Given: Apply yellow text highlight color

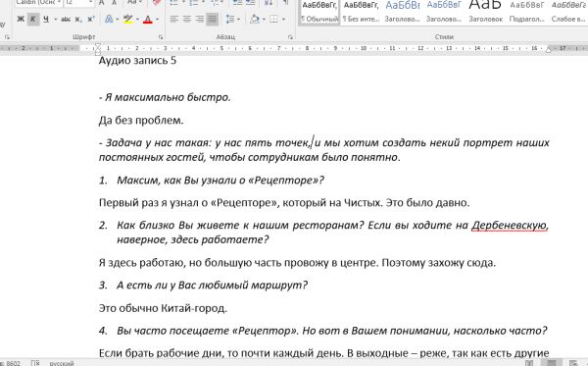Looking at the screenshot, I should pyautogui.click(x=128, y=19).
